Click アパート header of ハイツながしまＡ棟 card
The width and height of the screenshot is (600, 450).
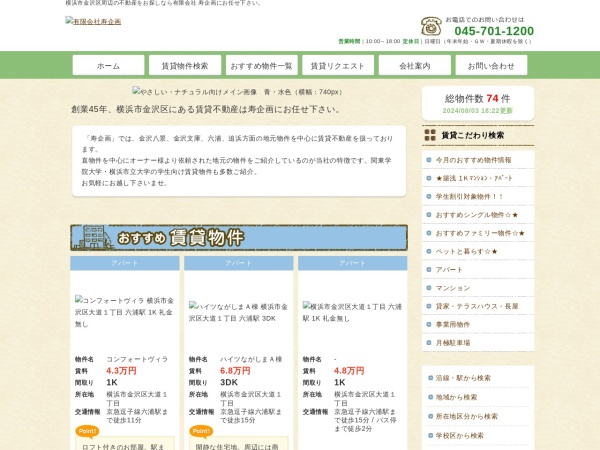pos(238,263)
